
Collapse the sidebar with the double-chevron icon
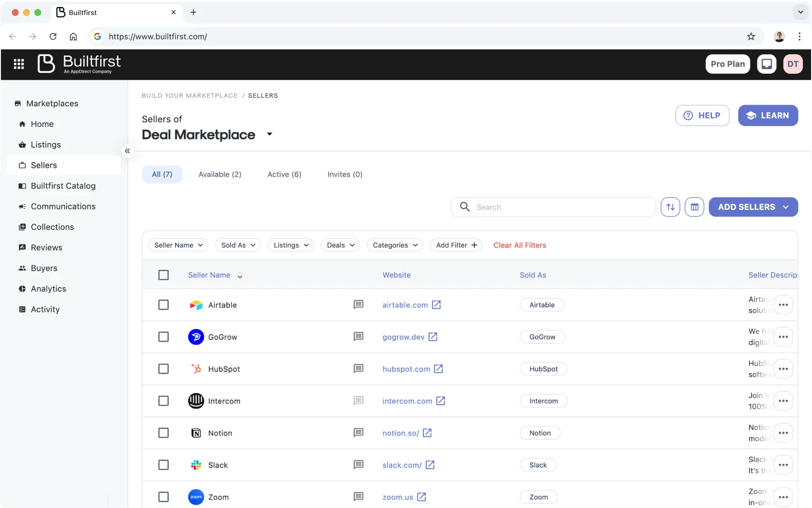[x=127, y=151]
